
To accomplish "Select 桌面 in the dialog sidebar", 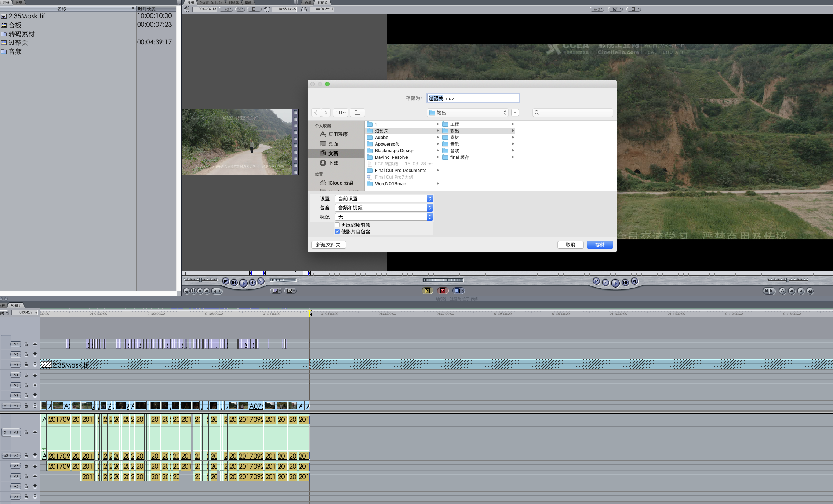I will [x=333, y=144].
